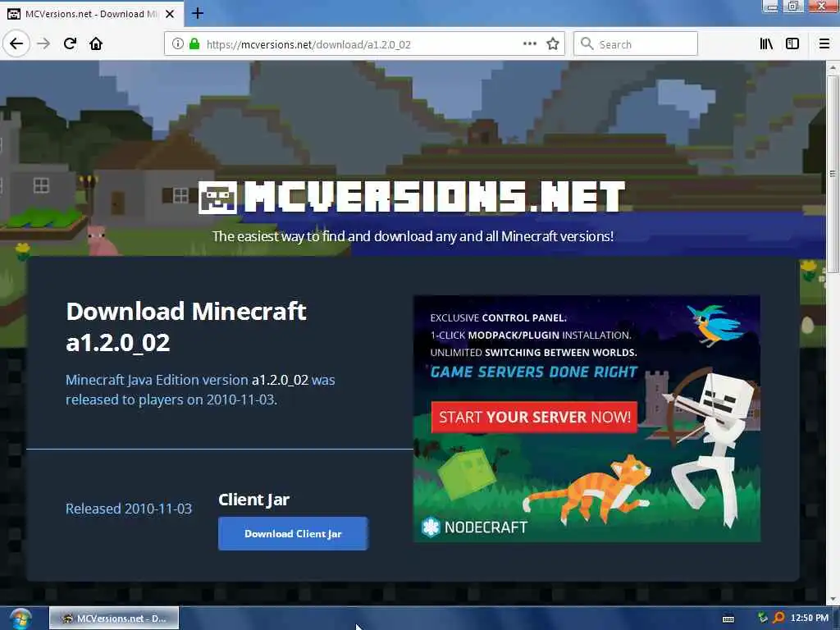Open the page actions three-dots menu
This screenshot has height=630, width=840.
click(x=529, y=44)
